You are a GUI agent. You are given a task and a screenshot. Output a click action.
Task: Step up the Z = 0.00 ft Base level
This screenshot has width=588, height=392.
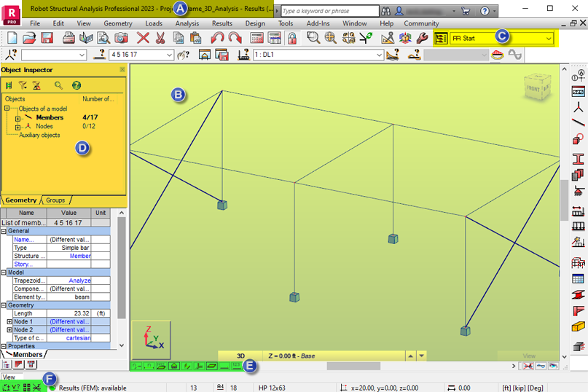coord(411,356)
